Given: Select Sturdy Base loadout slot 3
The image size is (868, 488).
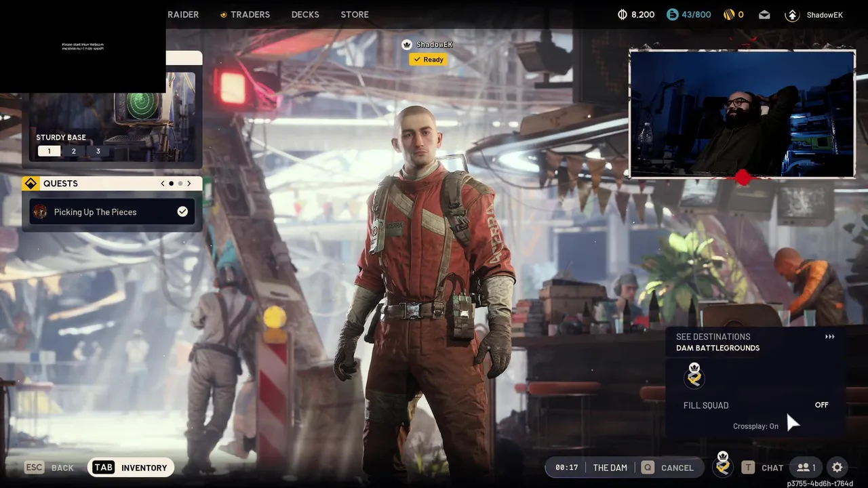Looking at the screenshot, I should coord(98,151).
